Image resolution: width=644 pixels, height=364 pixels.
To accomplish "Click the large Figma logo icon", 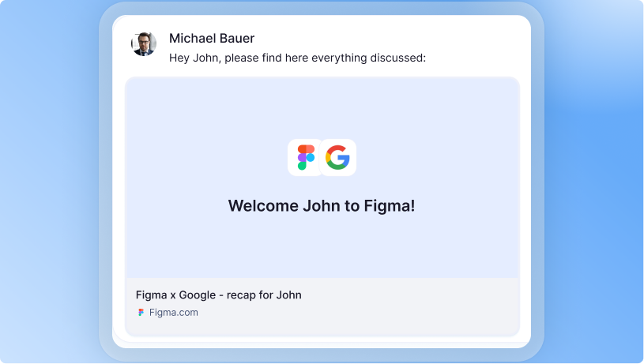I will [305, 158].
